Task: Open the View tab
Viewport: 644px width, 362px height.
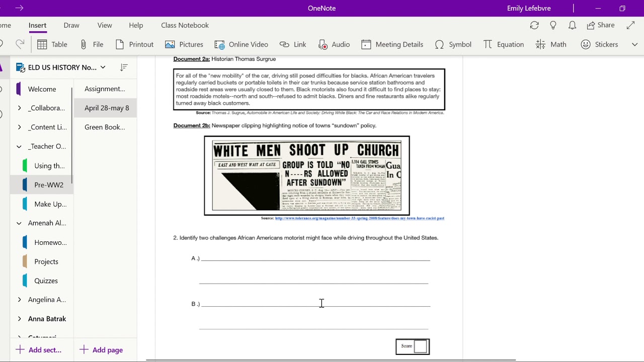Action: [x=105, y=25]
